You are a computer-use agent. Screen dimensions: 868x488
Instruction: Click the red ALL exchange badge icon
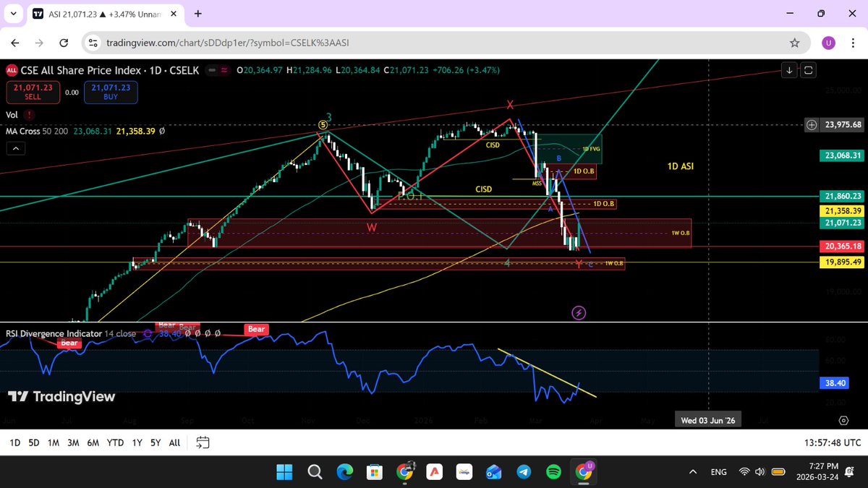pyautogui.click(x=12, y=71)
